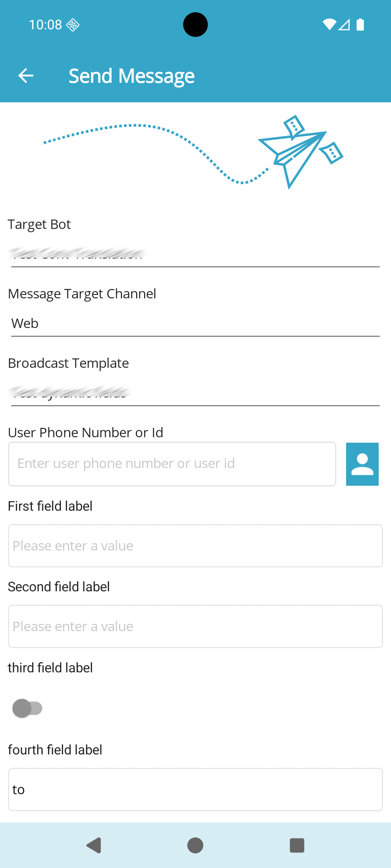The width and height of the screenshot is (391, 868).
Task: Tap the diamond notification icon beside the clock
Action: (x=73, y=25)
